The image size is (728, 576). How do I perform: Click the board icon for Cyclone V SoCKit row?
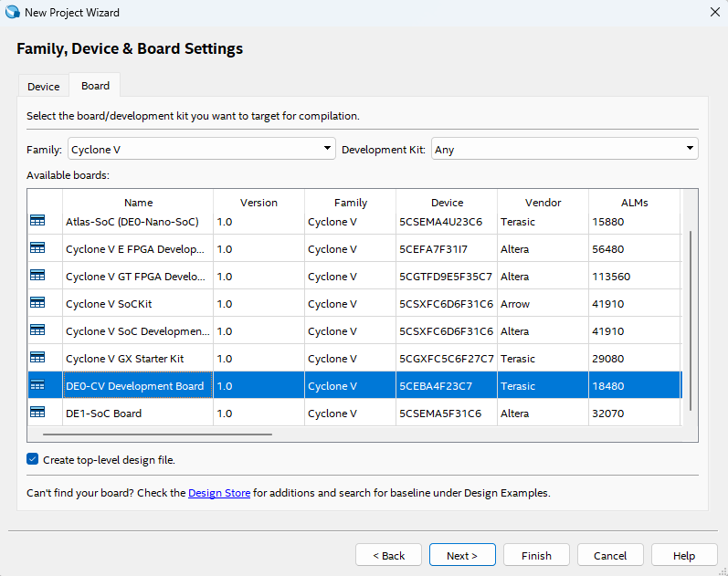tap(37, 303)
